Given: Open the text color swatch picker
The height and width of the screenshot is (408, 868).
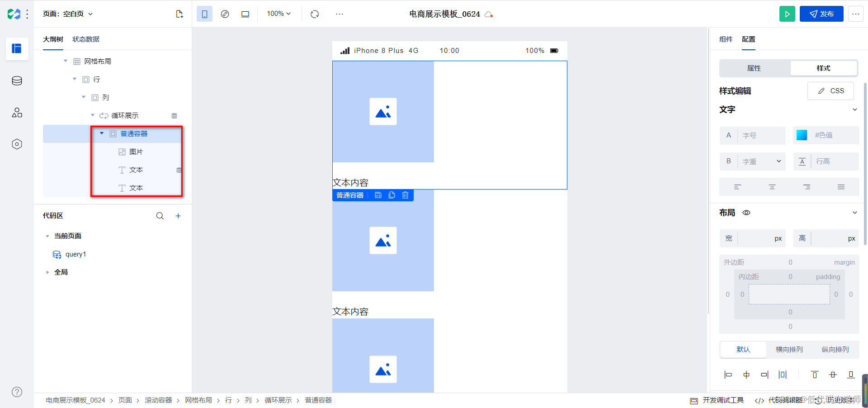Looking at the screenshot, I should coord(802,135).
